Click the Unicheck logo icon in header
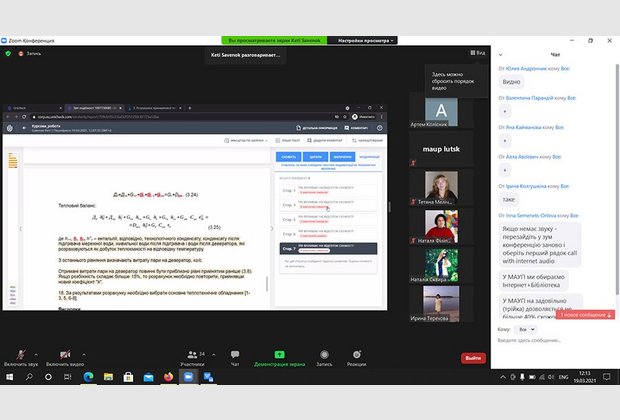Viewport: 620px width, 420px height. click(10, 128)
